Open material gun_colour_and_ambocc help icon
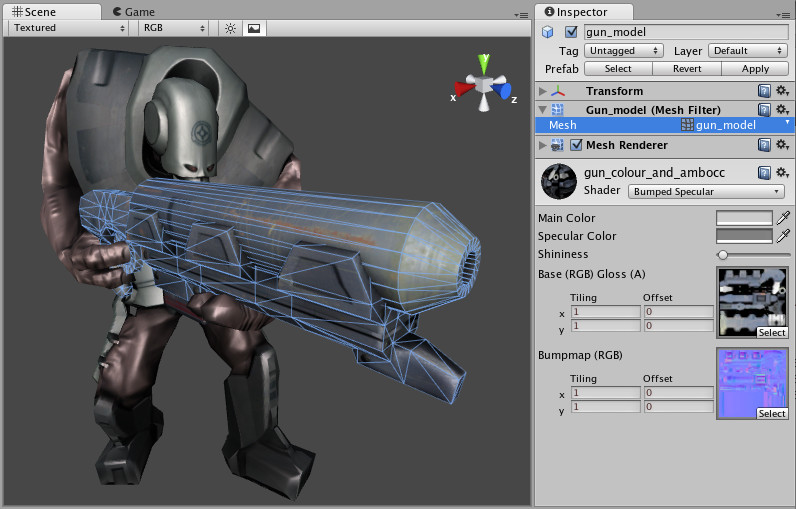 pos(764,173)
